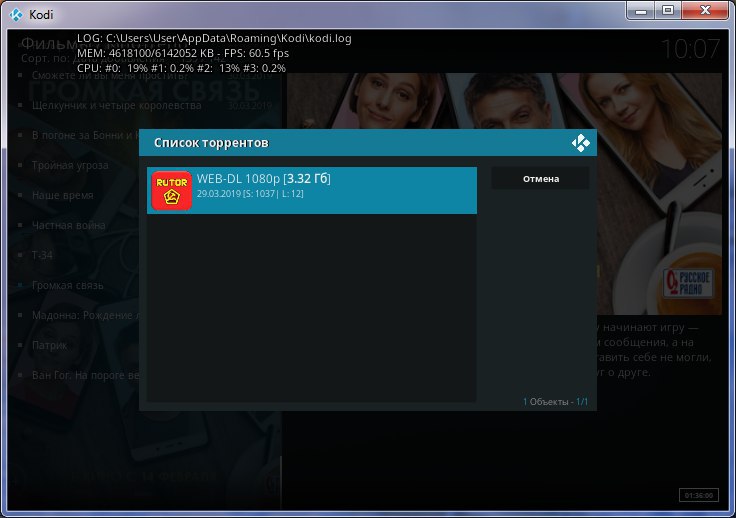The image size is (736, 518).
Task: Select movie Мадонна: Рождение in list
Action: (x=85, y=315)
